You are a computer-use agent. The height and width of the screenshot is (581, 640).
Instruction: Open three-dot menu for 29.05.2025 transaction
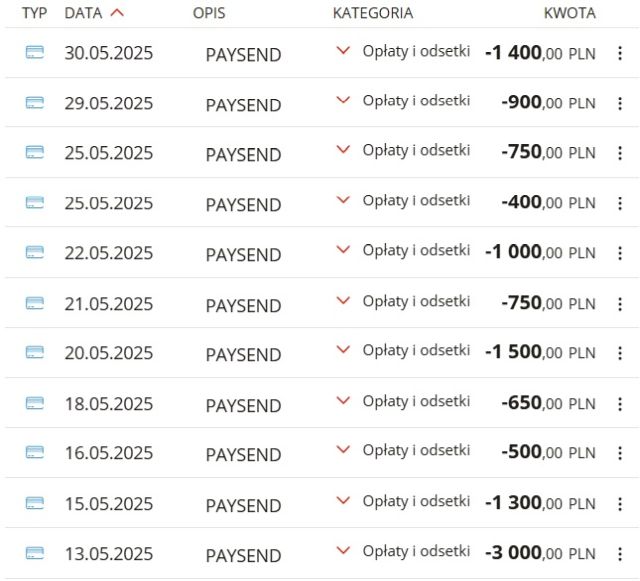pos(620,103)
